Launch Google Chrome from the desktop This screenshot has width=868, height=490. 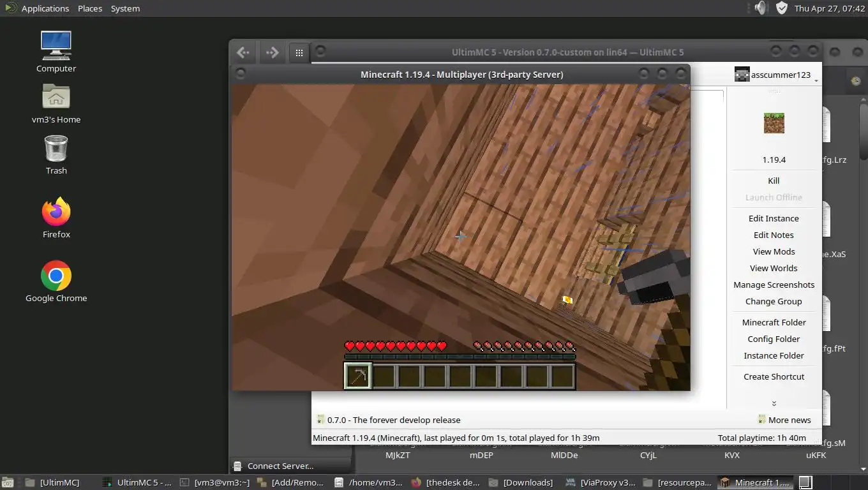click(56, 276)
